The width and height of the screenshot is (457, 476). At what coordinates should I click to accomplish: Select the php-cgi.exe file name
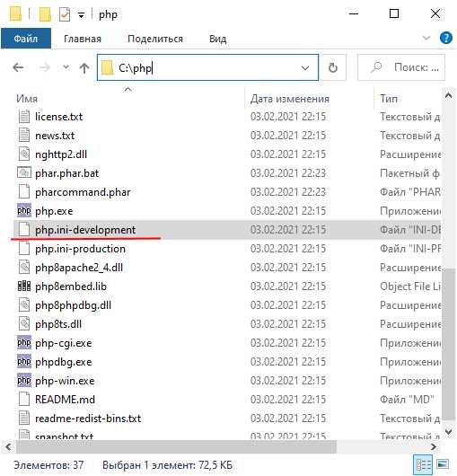coord(64,343)
